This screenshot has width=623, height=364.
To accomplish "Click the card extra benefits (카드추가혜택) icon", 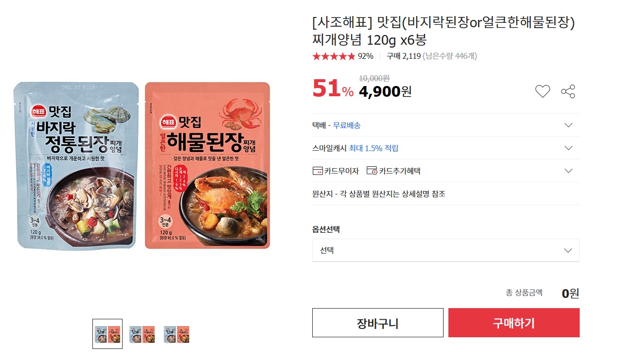I will coord(372,171).
